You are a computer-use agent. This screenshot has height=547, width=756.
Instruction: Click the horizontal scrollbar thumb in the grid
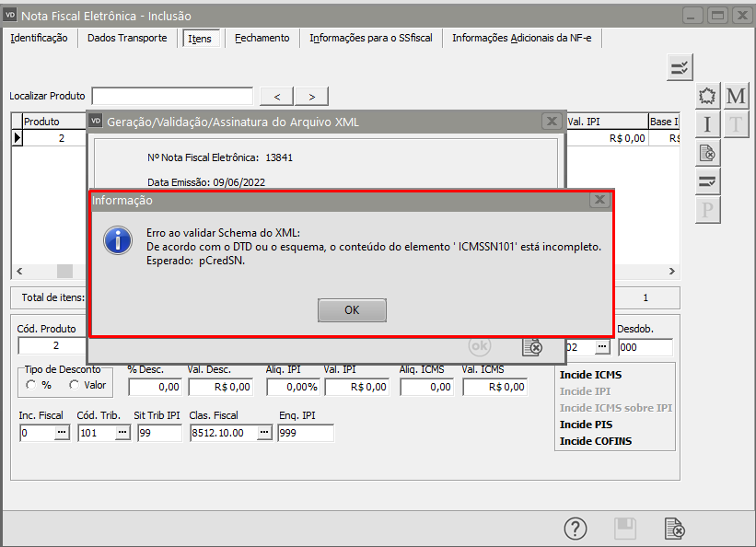(x=64, y=271)
